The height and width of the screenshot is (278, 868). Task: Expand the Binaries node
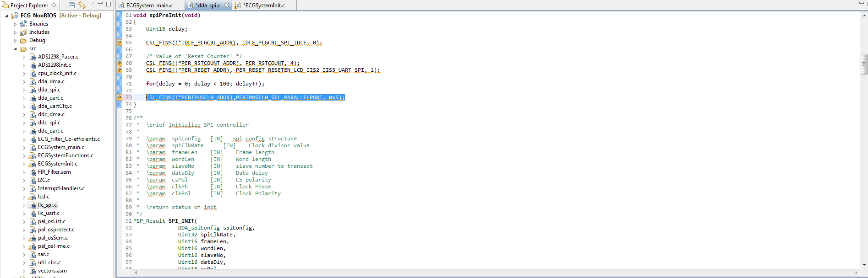15,24
